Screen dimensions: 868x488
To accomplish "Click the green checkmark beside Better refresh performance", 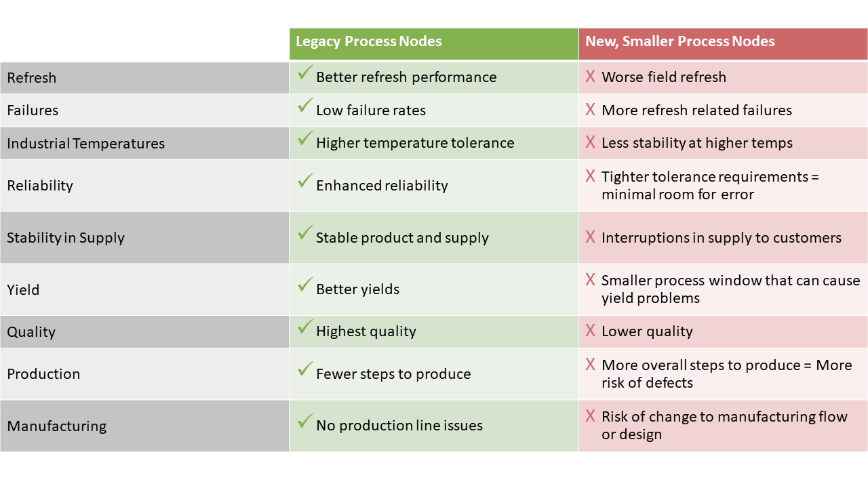I will (305, 73).
